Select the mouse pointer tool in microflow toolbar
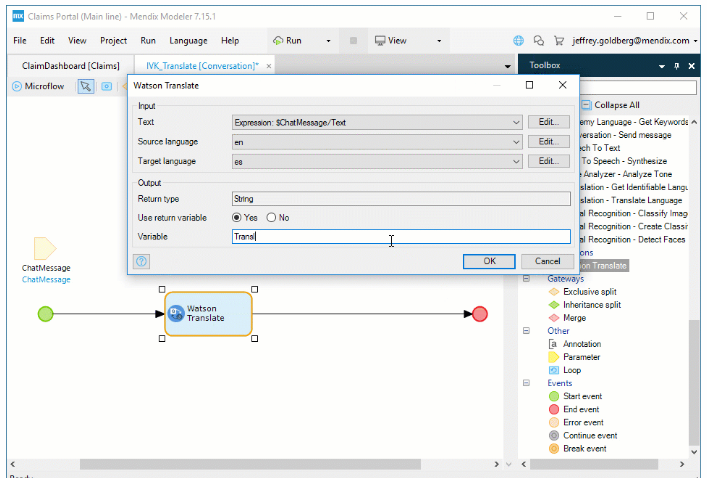The width and height of the screenshot is (707, 478). pyautogui.click(x=86, y=86)
